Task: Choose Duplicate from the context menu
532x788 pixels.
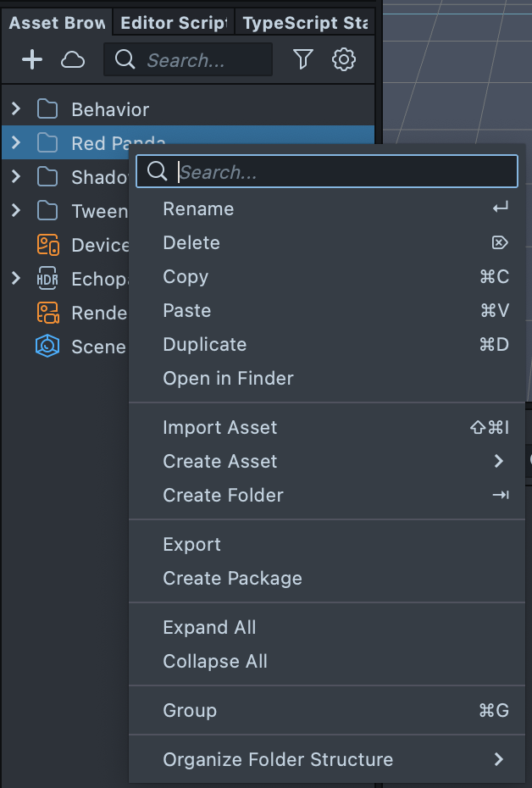Action: [x=204, y=344]
